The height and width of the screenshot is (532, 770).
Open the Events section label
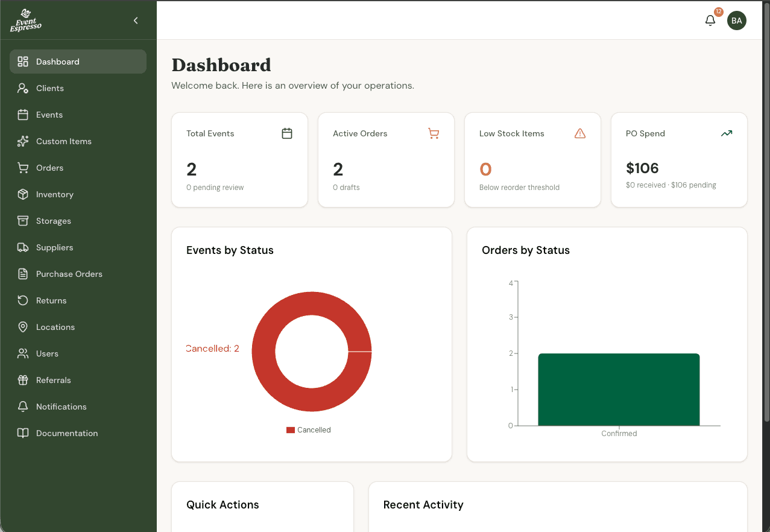pyautogui.click(x=49, y=115)
